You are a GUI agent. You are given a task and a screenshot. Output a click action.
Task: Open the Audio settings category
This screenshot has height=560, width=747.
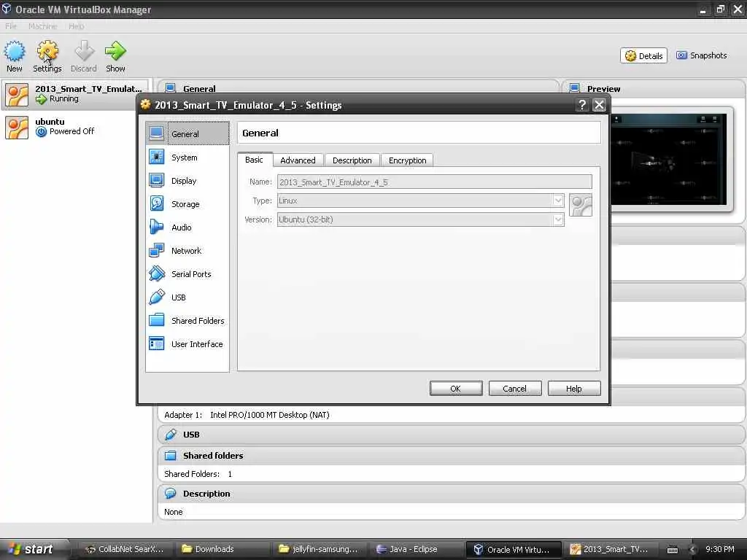click(x=187, y=227)
